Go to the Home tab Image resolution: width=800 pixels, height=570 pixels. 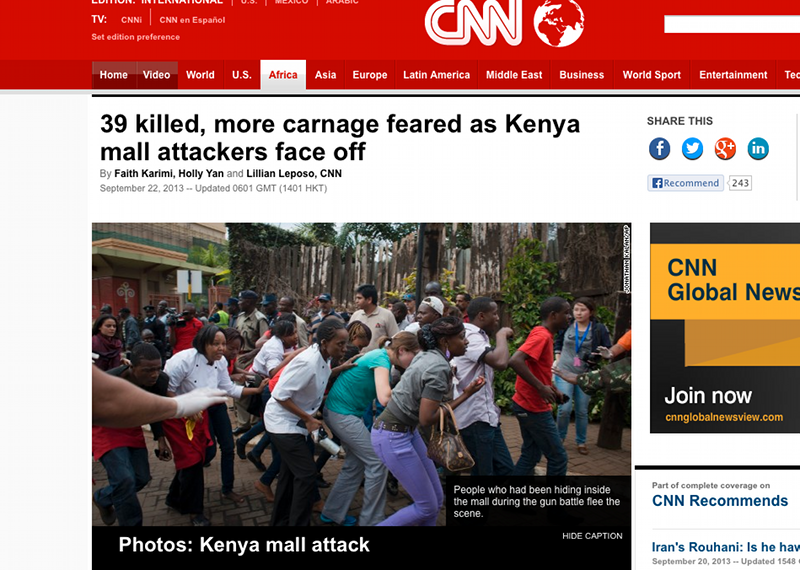(114, 75)
